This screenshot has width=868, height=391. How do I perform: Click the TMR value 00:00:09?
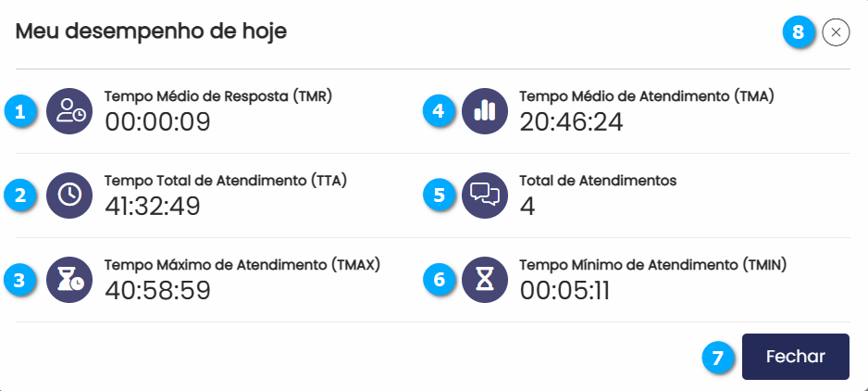pos(157,122)
